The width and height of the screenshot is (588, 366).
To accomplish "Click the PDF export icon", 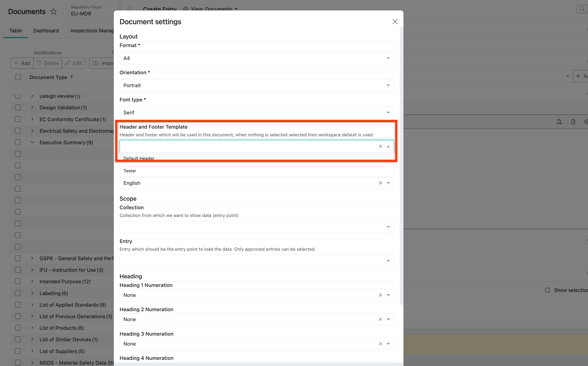I will point(559,122).
